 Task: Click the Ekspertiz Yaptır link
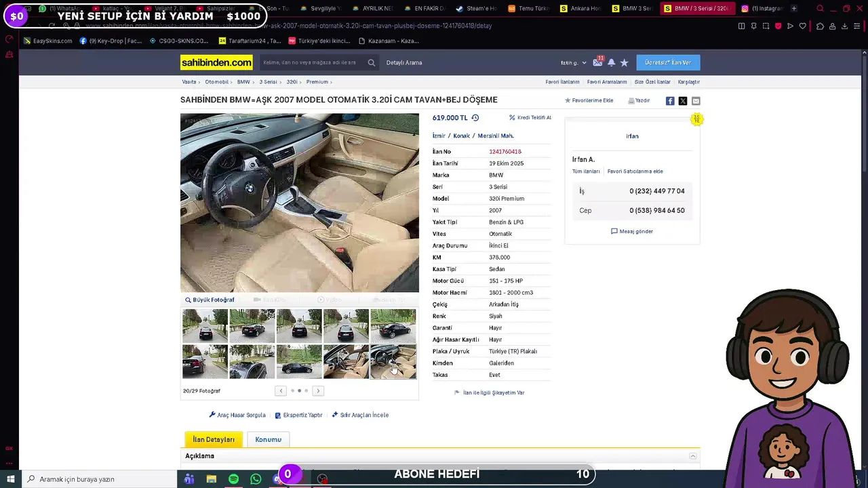(x=298, y=415)
